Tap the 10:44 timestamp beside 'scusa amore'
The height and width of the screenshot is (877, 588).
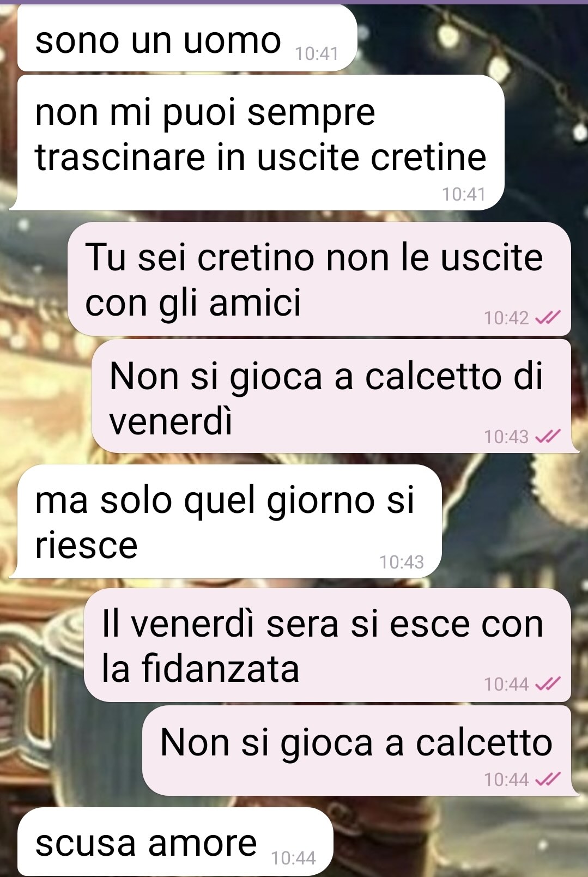click(x=294, y=858)
